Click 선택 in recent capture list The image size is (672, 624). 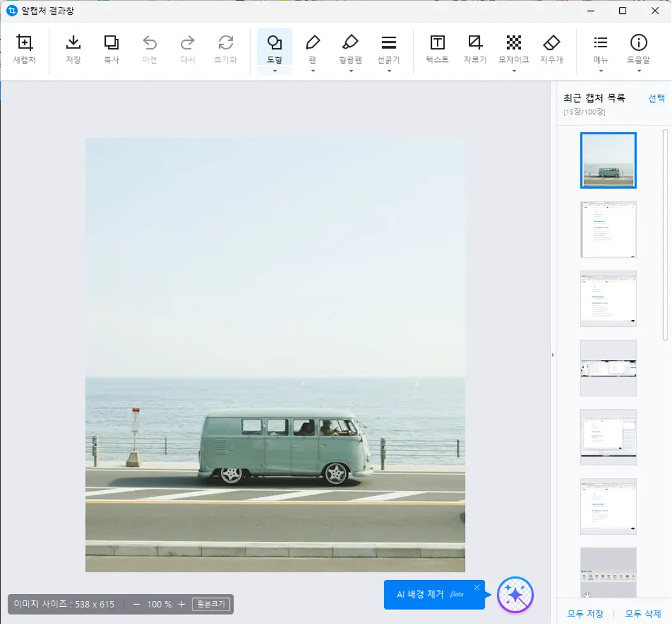(656, 98)
